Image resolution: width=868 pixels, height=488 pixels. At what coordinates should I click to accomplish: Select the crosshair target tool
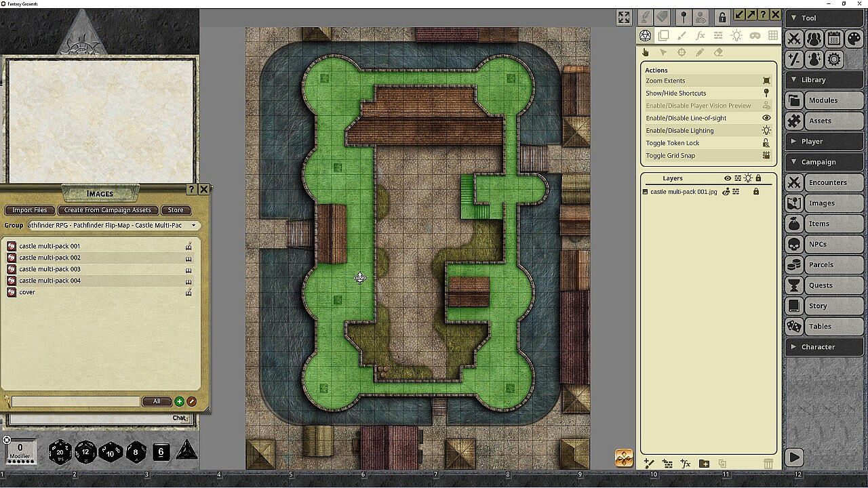coord(682,52)
